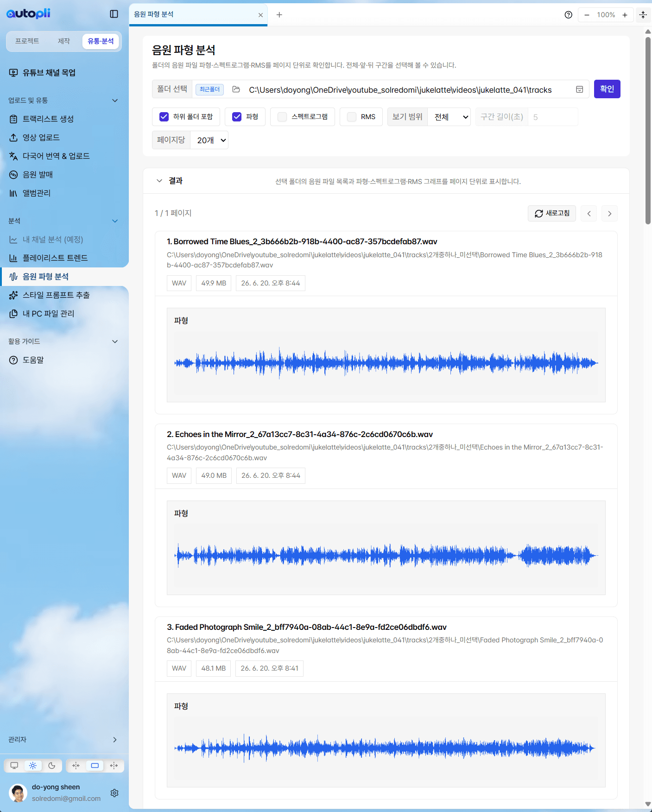Click the 새로고침 refresh button
The image size is (652, 812).
552,213
